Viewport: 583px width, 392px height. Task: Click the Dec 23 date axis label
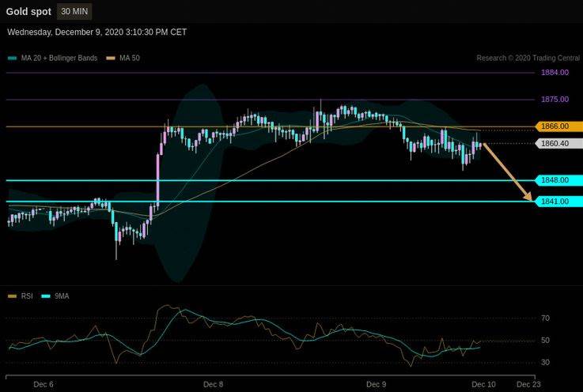click(528, 384)
